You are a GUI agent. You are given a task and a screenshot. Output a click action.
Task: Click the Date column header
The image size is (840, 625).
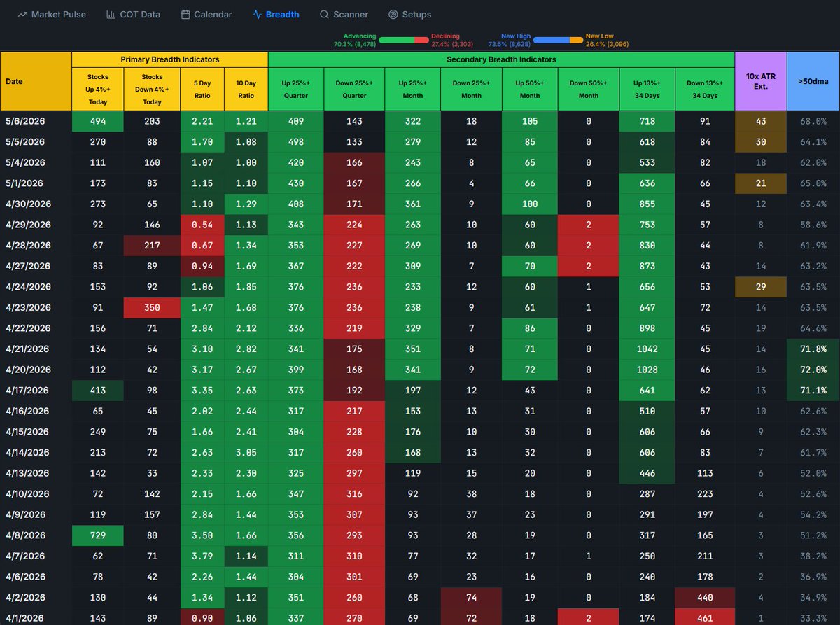36,81
